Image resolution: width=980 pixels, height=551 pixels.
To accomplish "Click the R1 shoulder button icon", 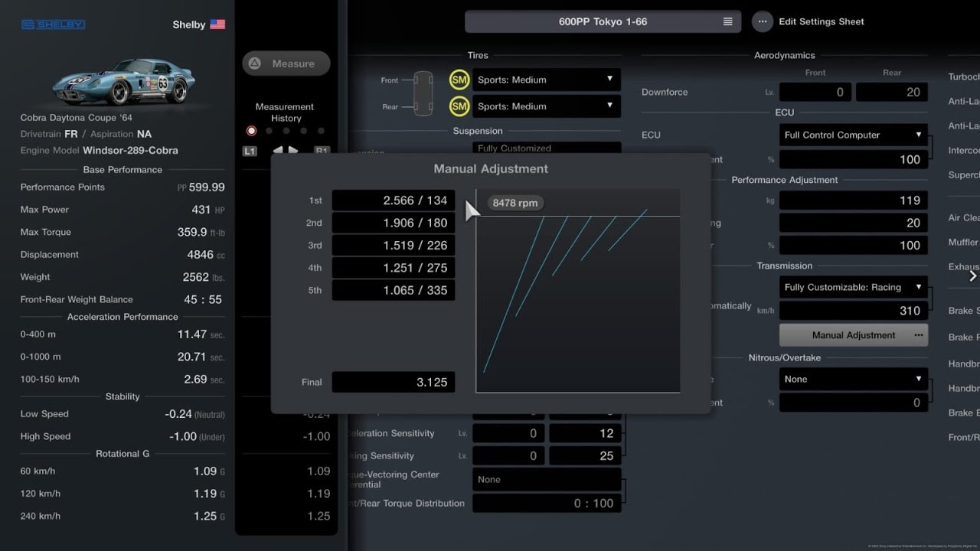I will [322, 151].
